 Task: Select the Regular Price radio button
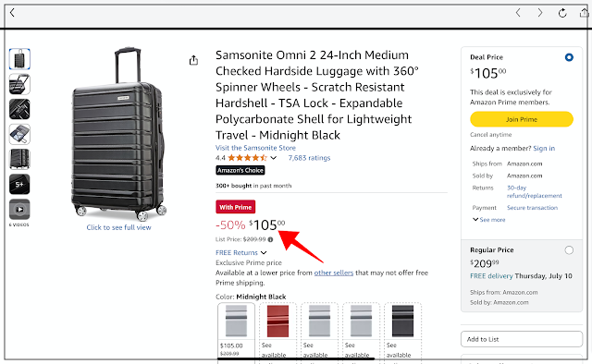pos(569,250)
